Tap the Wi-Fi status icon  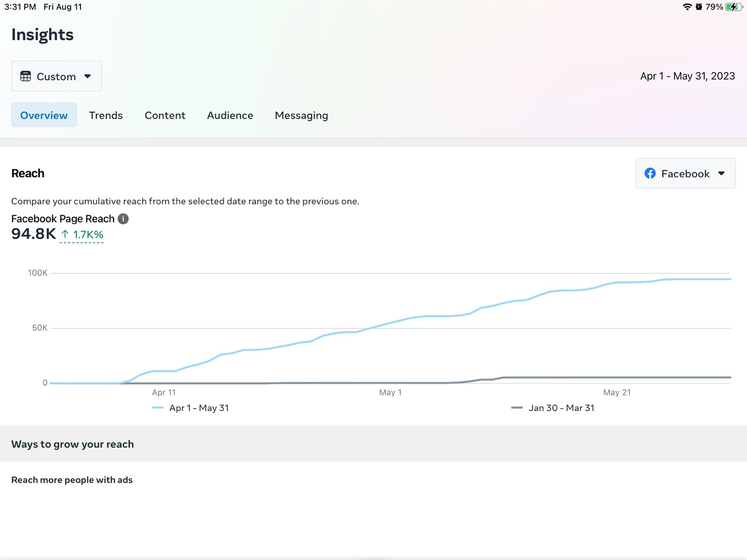[x=687, y=7]
